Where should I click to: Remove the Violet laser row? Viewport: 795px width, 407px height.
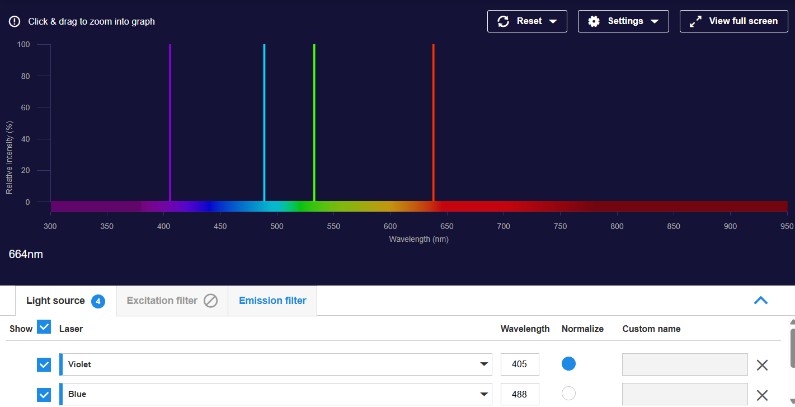click(762, 365)
